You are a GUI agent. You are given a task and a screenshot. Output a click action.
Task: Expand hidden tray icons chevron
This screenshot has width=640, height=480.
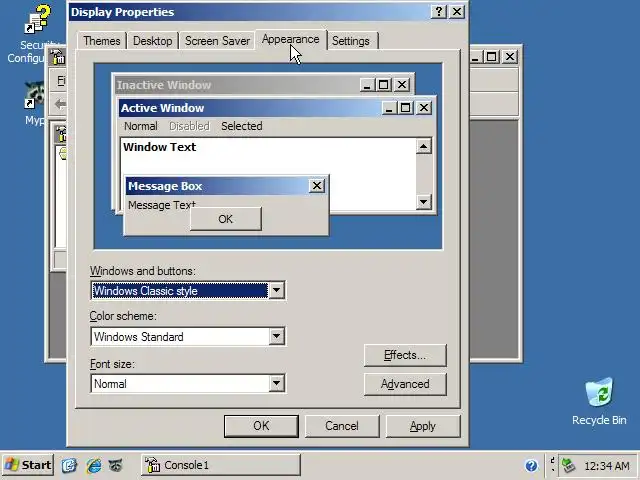552,465
